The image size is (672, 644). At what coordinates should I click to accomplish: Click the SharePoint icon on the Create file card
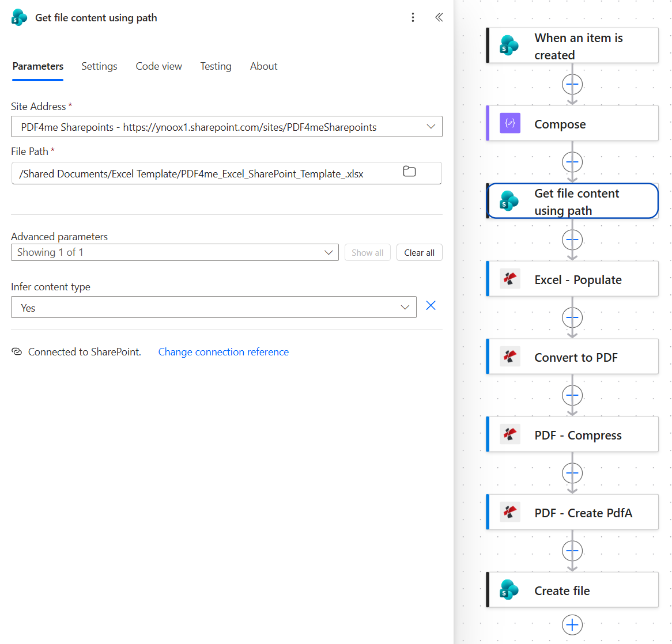(509, 590)
